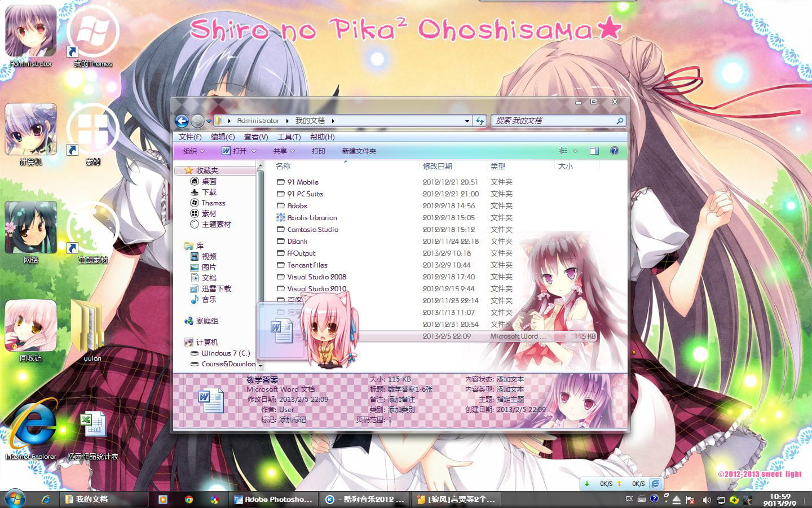
Task: Switch the CH input language indicator
Action: pyautogui.click(x=628, y=499)
